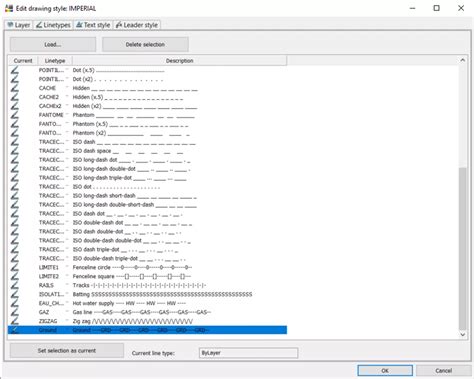Click the Delete selection button

tap(145, 44)
